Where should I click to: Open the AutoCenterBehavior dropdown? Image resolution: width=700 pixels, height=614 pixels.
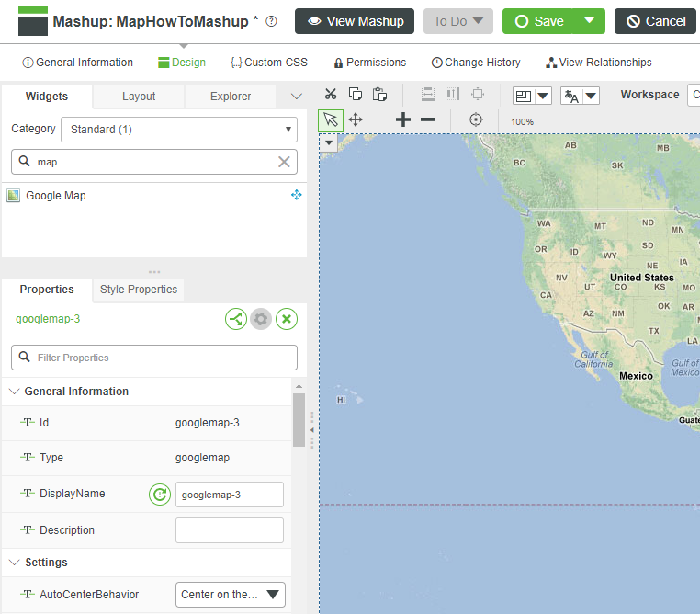[230, 595]
